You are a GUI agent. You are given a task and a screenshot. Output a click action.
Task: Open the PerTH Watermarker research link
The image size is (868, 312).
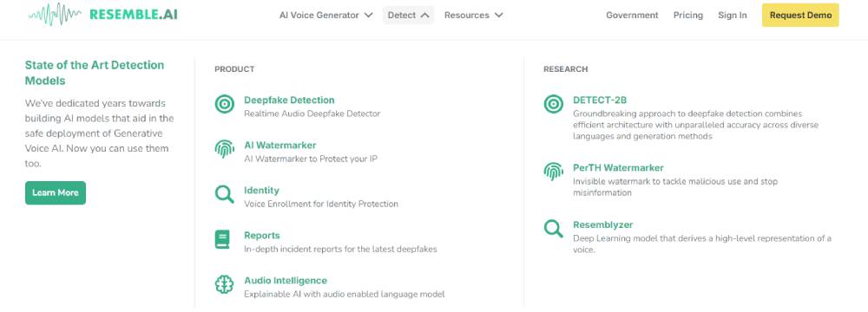click(x=618, y=167)
